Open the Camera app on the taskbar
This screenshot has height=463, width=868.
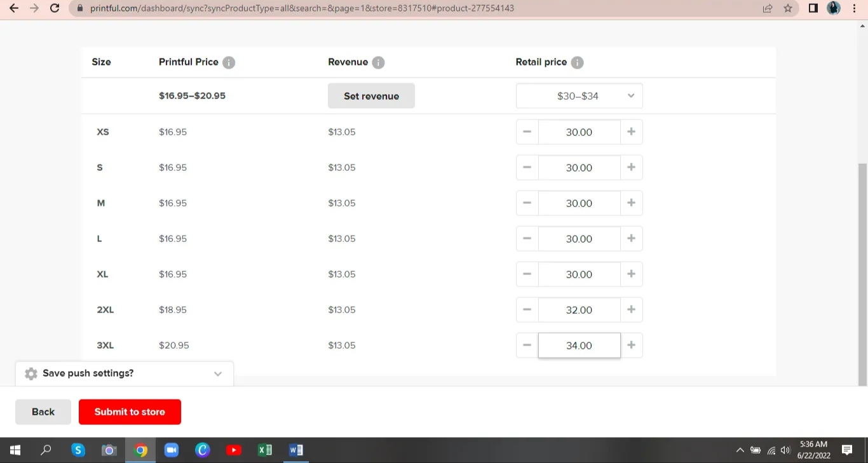click(x=109, y=450)
